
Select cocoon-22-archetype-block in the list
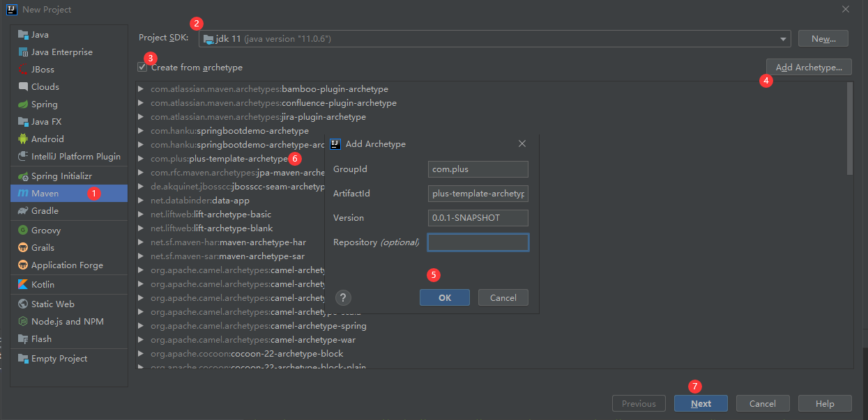[x=247, y=354]
